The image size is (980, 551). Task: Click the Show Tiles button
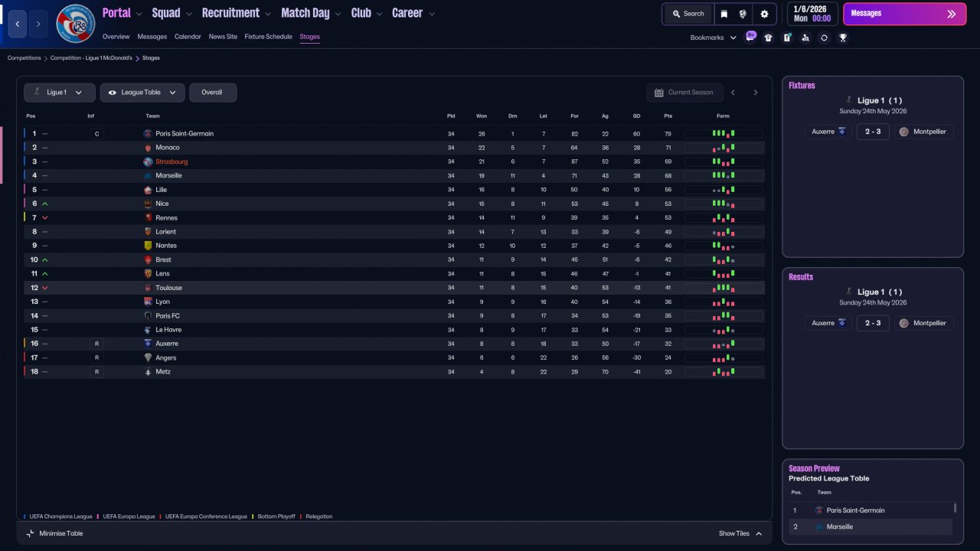pyautogui.click(x=740, y=533)
